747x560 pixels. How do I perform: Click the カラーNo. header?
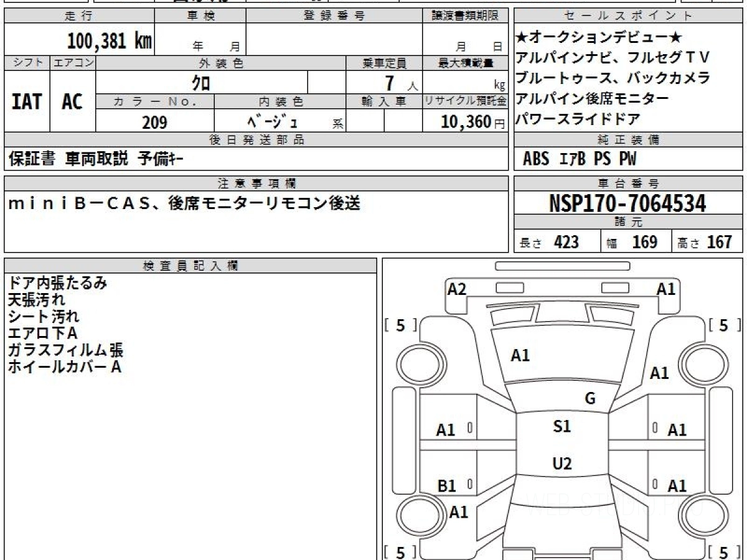(x=155, y=101)
